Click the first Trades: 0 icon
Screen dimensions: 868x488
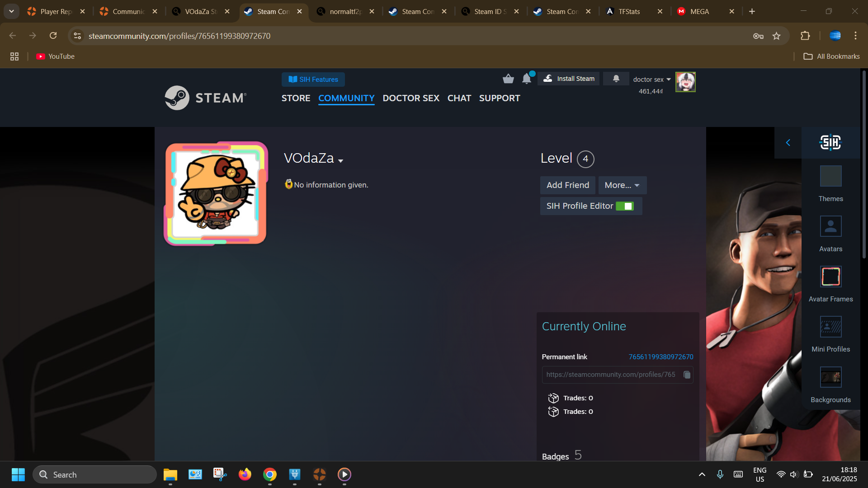click(553, 398)
